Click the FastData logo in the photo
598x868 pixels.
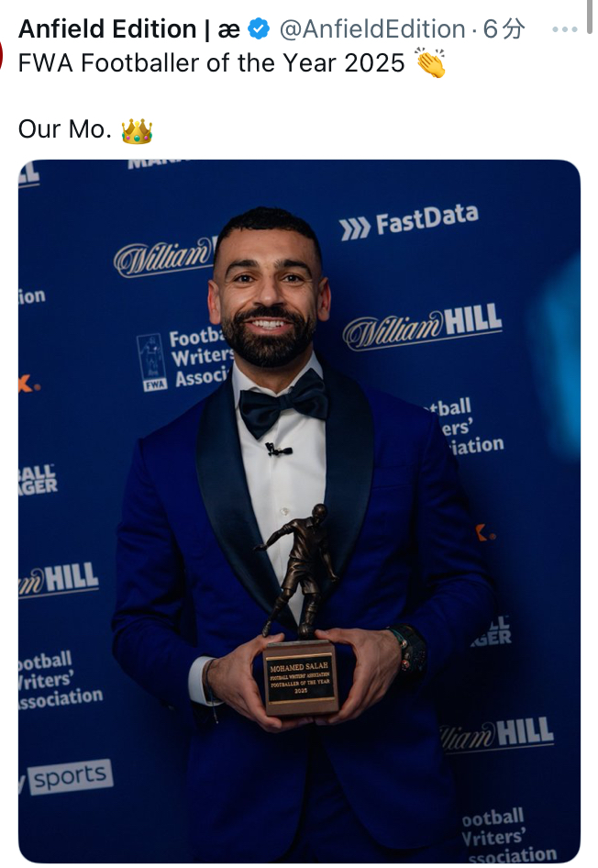coord(409,221)
